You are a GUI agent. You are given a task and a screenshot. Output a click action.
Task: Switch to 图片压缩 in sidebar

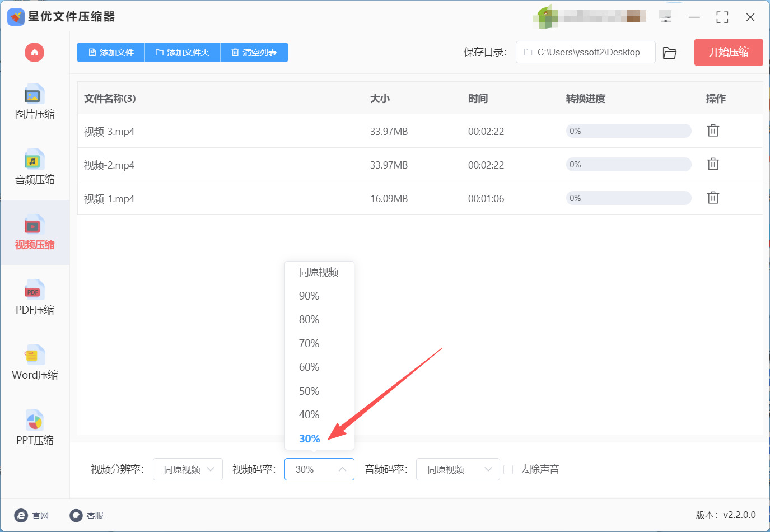coord(35,102)
